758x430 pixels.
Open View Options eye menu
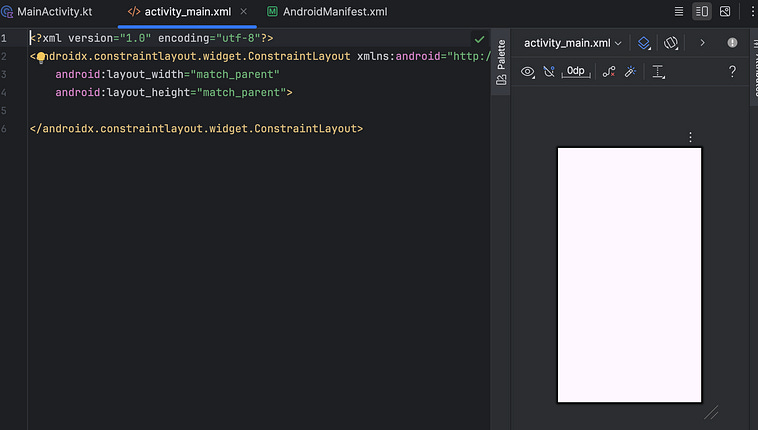coord(527,72)
